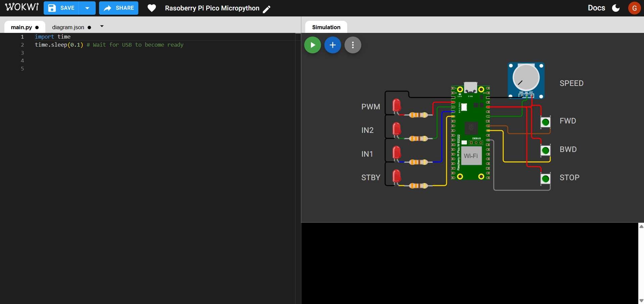Click the WOKWI logo
Screen dimensions: 644x304
pos(21,7)
